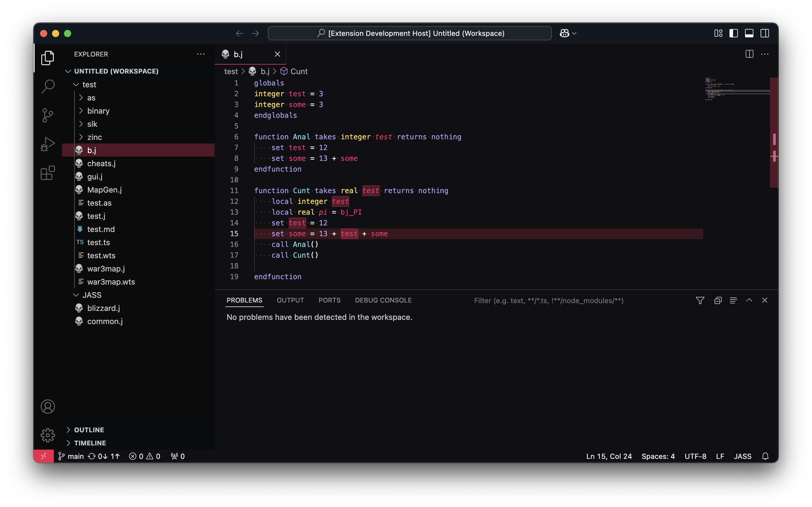Split the editor to the right
The width and height of the screenshot is (812, 507).
[749, 54]
